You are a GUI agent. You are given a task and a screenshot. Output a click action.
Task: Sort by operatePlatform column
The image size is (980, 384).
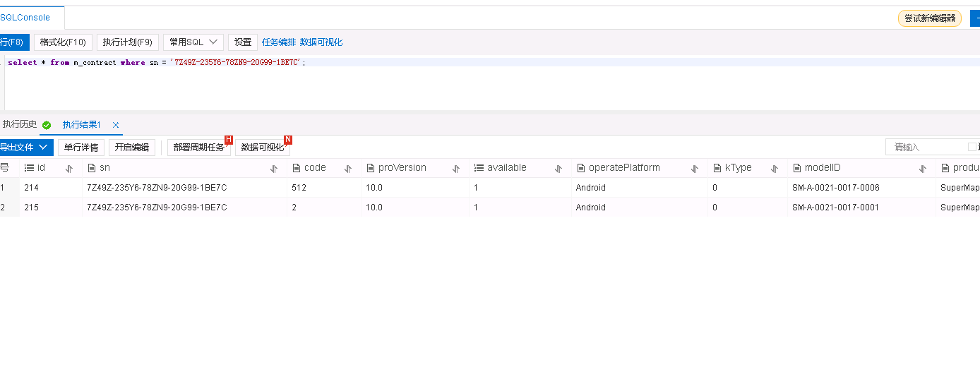tap(695, 169)
